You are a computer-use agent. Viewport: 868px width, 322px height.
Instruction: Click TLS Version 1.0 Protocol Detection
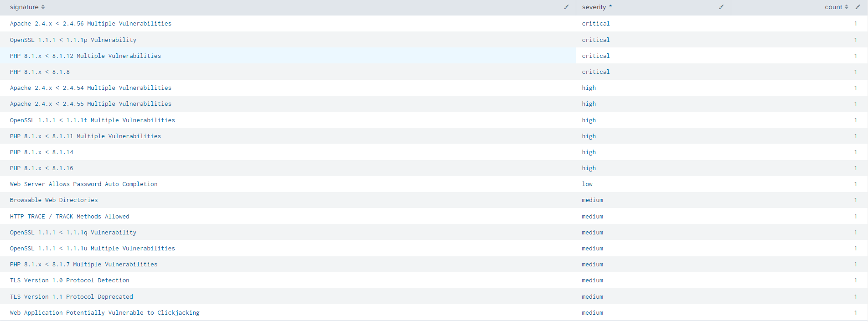click(70, 280)
